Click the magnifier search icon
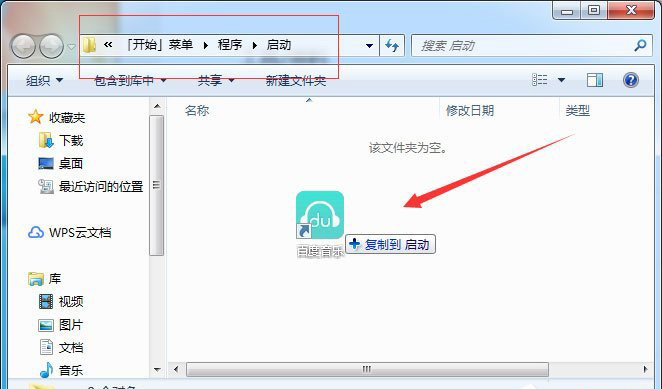662x389 pixels. (x=640, y=45)
